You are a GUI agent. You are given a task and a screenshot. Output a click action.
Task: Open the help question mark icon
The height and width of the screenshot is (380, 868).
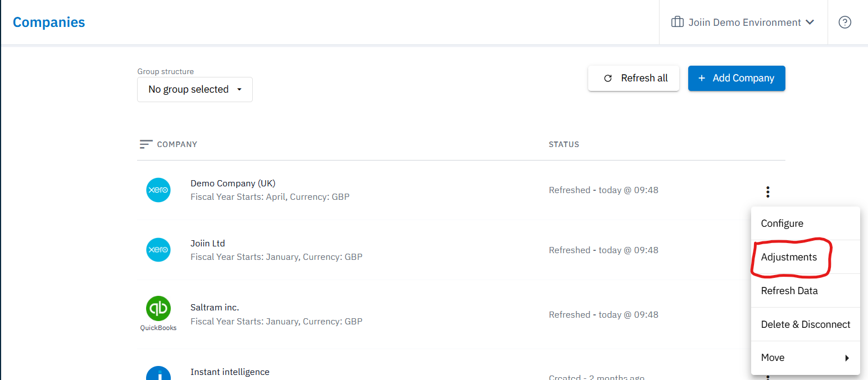[x=844, y=22]
